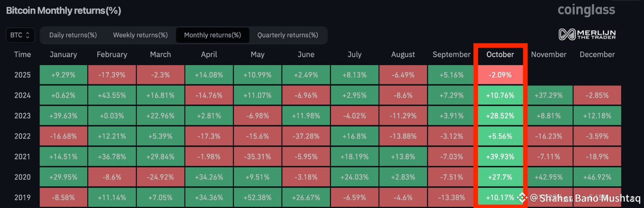Click February 2024 cell showing +43.55%
644x208 pixels.
coord(112,95)
